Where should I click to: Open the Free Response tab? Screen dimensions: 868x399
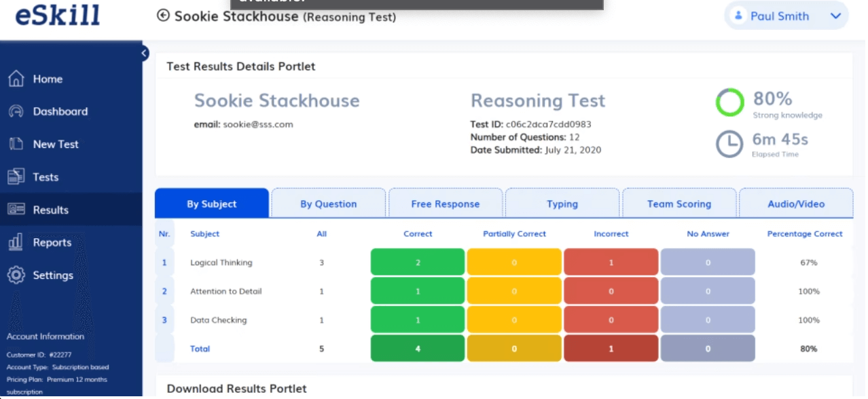(x=446, y=204)
